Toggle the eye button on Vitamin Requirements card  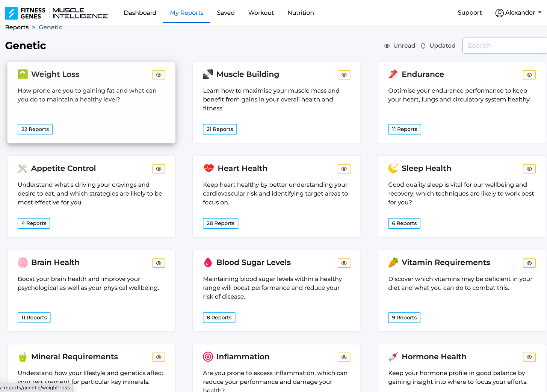529,263
